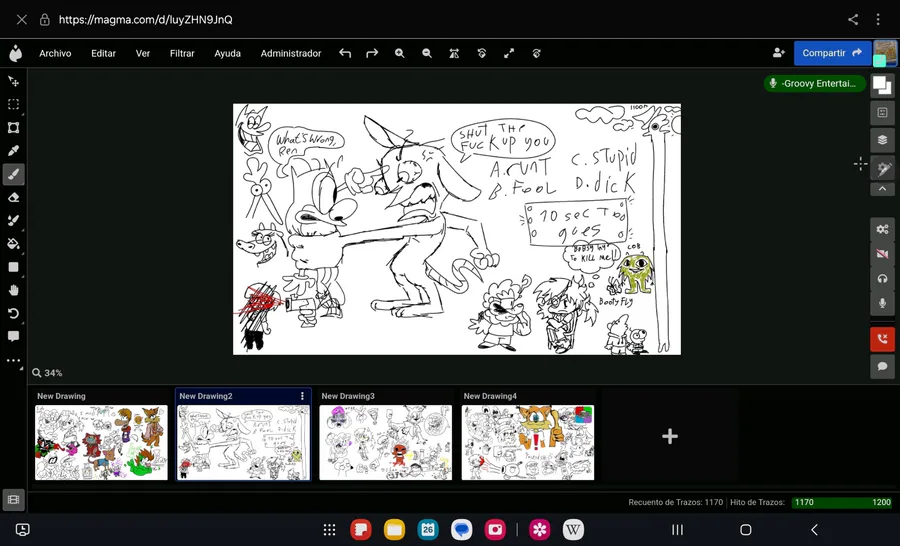Click the blue Compartir button
The image size is (900, 546).
832,53
